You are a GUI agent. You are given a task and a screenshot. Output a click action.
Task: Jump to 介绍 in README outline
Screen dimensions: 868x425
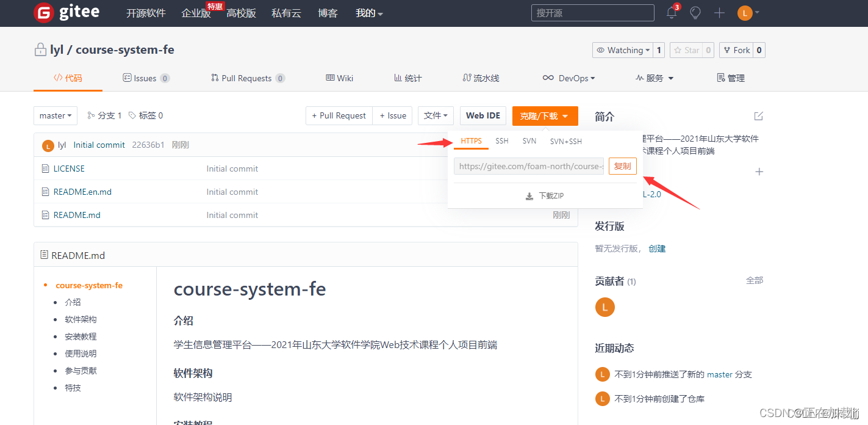point(73,302)
